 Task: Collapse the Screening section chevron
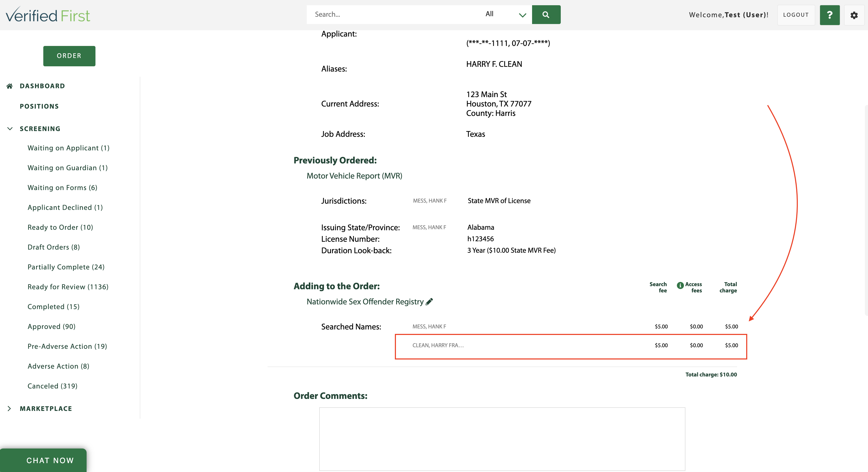10,128
